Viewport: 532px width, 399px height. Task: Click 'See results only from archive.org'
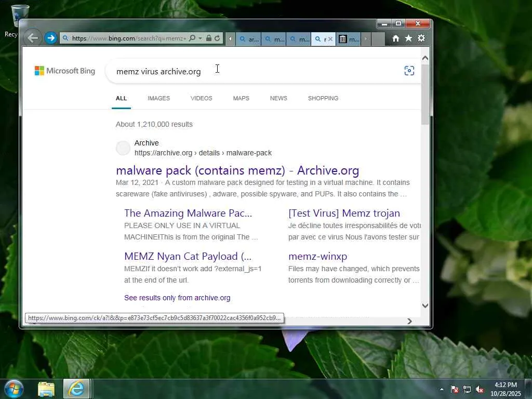point(177,298)
